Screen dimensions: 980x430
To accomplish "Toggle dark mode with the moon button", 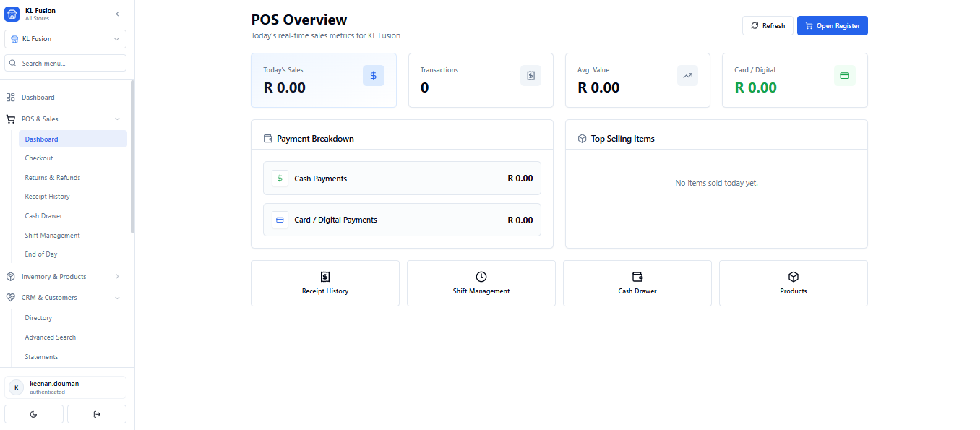I will click(33, 414).
